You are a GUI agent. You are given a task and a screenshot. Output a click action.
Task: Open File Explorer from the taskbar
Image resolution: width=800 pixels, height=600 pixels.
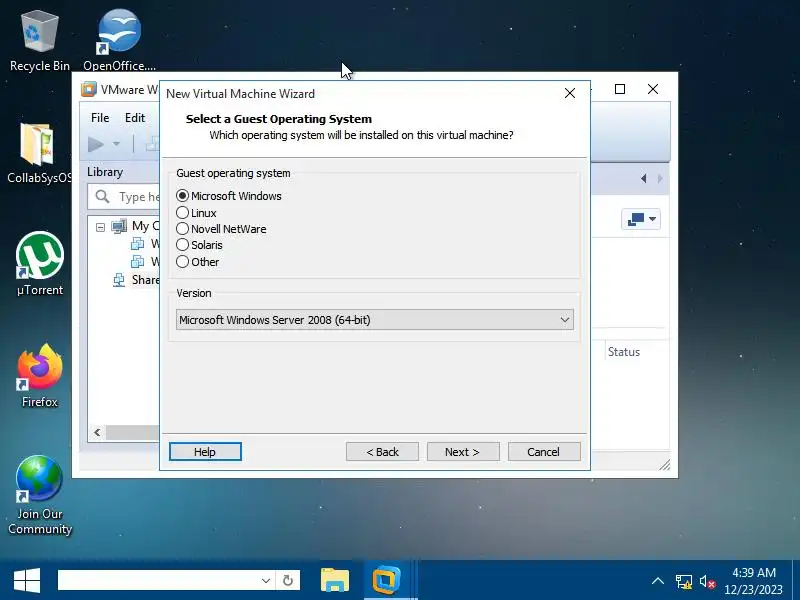coord(335,581)
